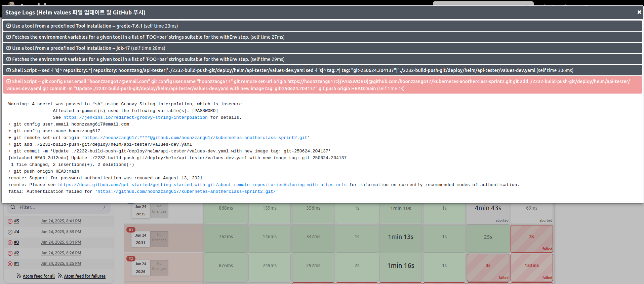
Task: Close the Stage Logs dialog
Action: (x=639, y=12)
